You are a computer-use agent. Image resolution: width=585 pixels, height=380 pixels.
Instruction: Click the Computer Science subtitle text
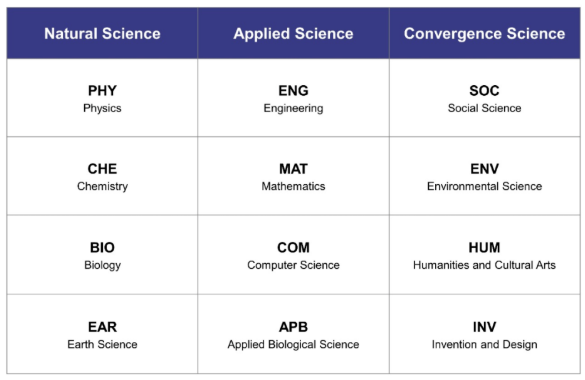point(293,265)
